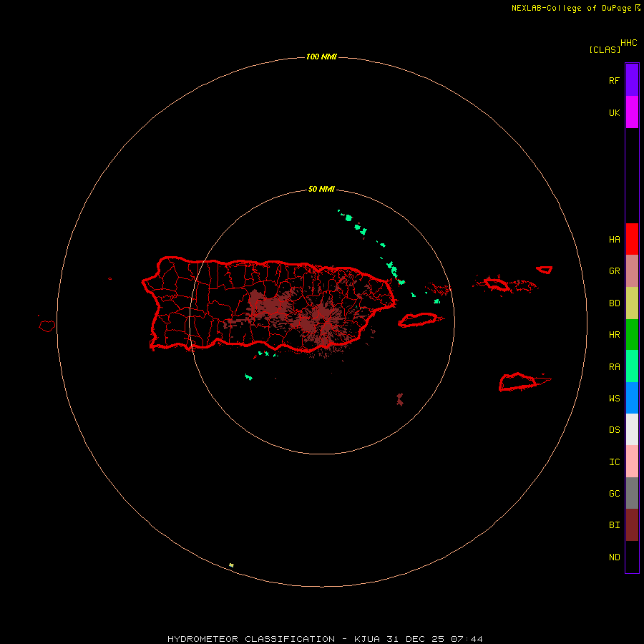
Task: Click the 'ND' legend label
Action: (614, 557)
